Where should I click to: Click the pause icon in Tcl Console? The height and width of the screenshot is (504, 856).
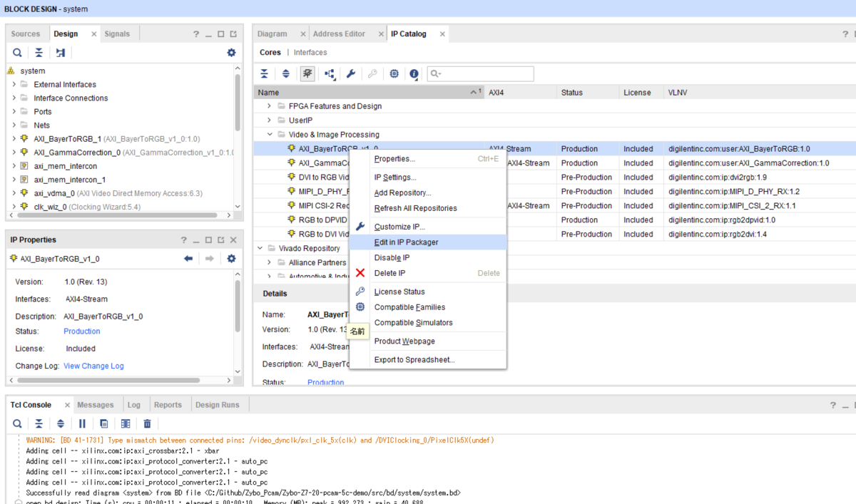tap(82, 423)
